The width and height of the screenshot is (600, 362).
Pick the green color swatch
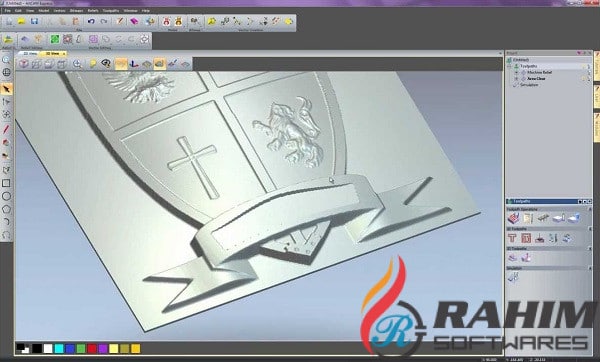pos(81,349)
